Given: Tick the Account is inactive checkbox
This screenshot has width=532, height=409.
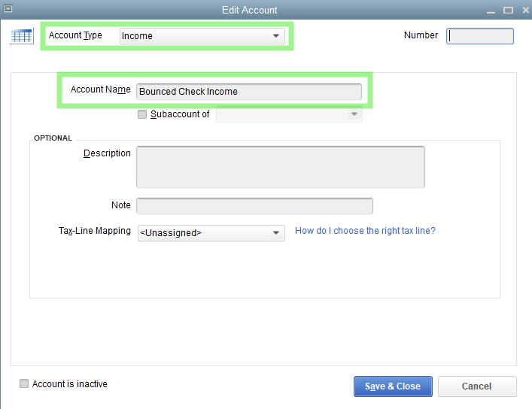Looking at the screenshot, I should [24, 383].
